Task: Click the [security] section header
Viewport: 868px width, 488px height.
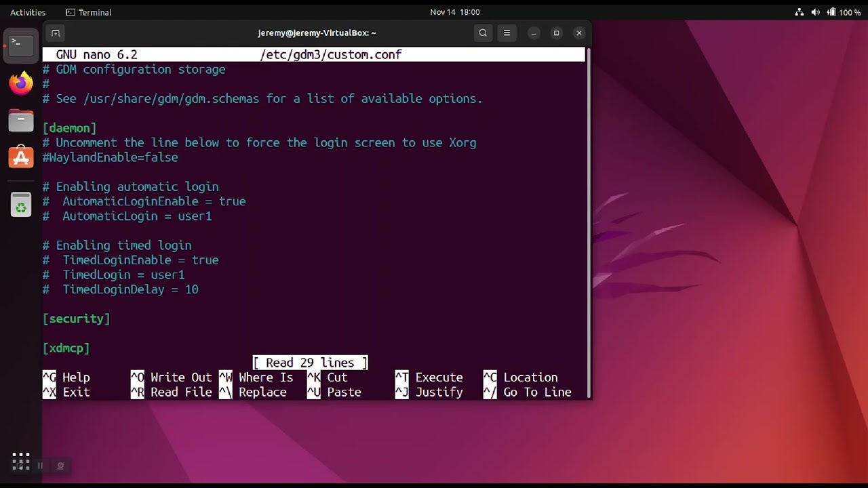Action: [77, 319]
